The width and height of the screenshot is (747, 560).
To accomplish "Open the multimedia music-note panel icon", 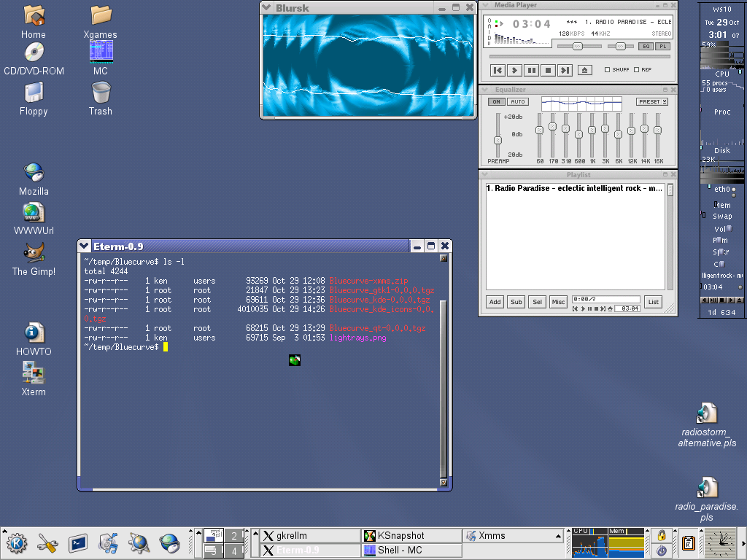I will tap(108, 543).
